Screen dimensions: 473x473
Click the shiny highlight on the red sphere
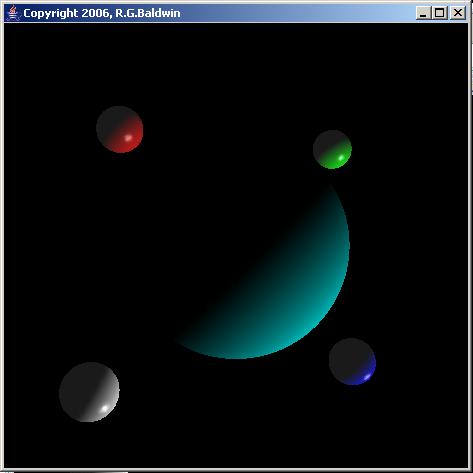click(128, 137)
